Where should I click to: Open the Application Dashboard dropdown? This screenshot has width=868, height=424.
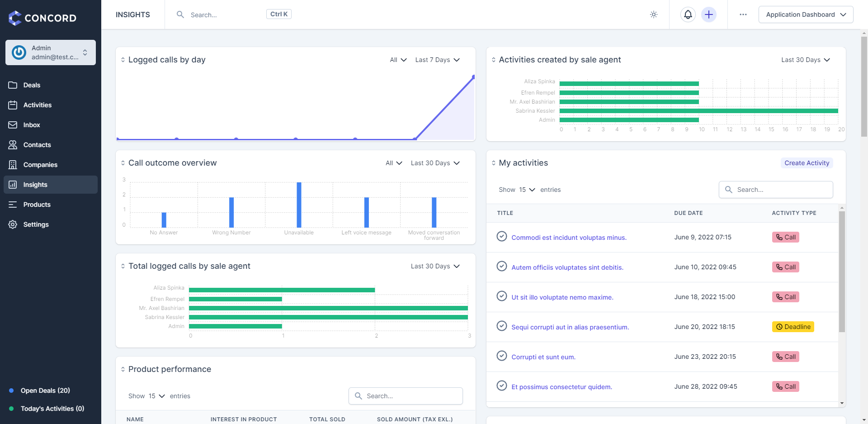pyautogui.click(x=806, y=14)
